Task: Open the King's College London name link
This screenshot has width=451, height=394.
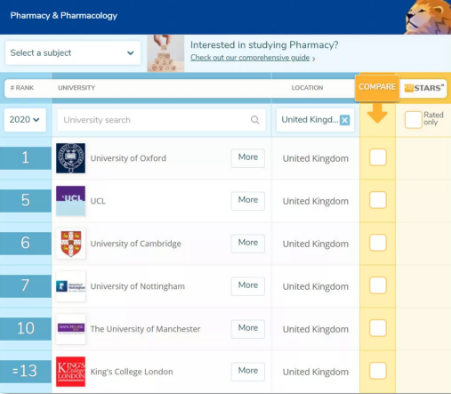Action: tap(132, 372)
